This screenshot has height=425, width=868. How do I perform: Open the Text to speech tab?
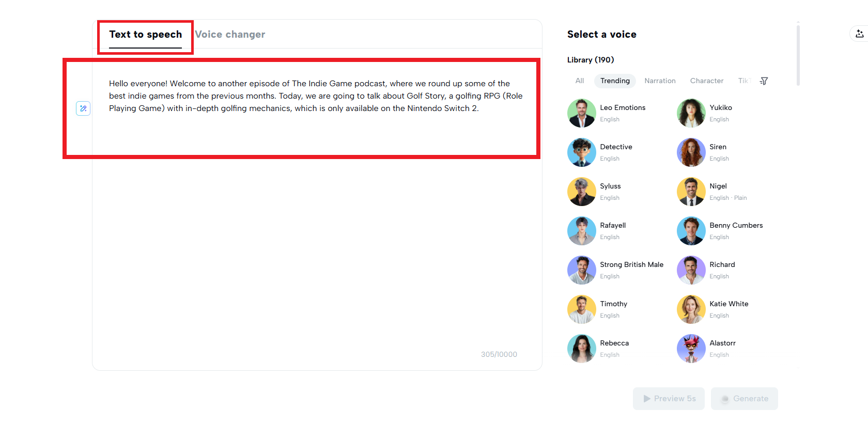(146, 35)
